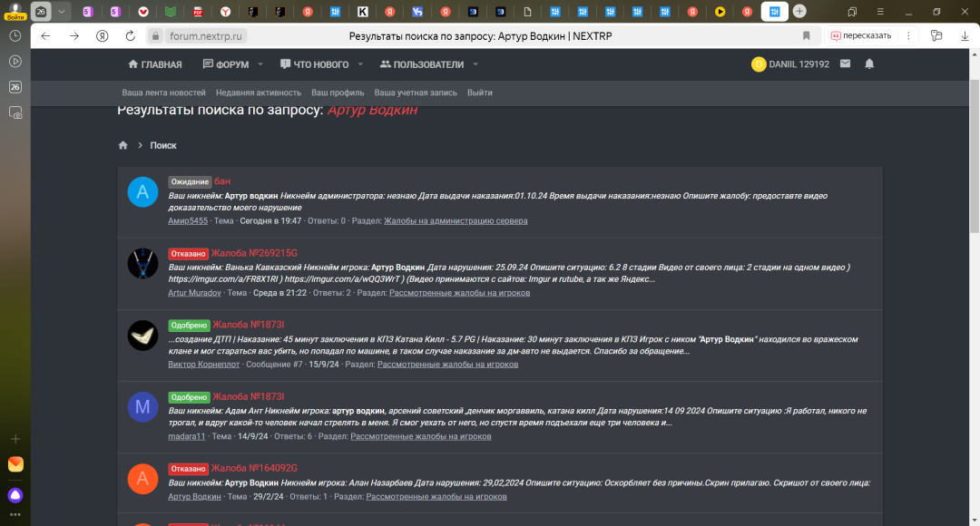Click the Поиск breadcrumb link

click(x=163, y=145)
